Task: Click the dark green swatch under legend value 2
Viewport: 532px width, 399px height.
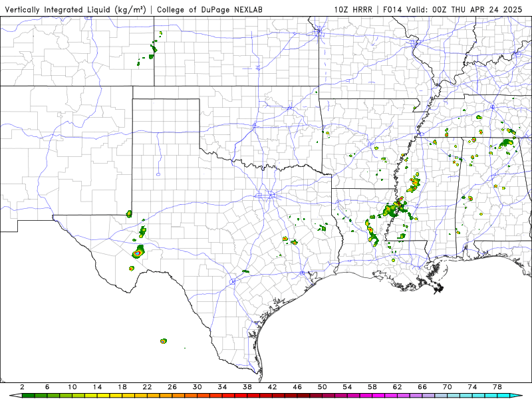Action: (x=28, y=396)
